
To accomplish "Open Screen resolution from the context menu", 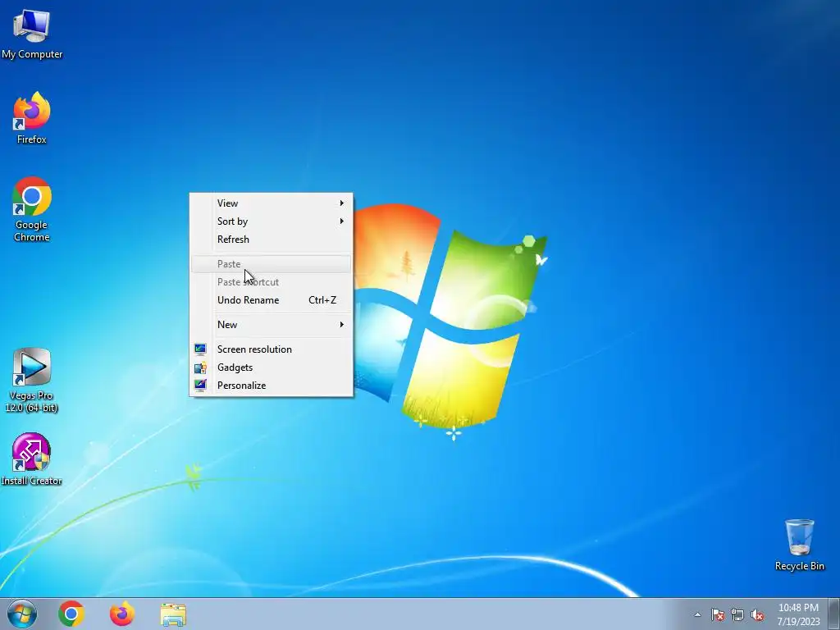I will pyautogui.click(x=271, y=349).
